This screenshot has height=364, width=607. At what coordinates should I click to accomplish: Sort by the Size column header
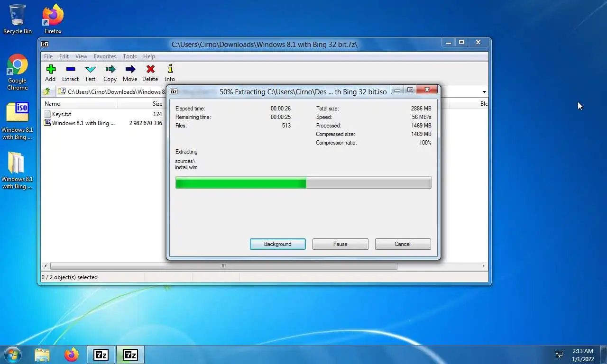click(x=141, y=104)
